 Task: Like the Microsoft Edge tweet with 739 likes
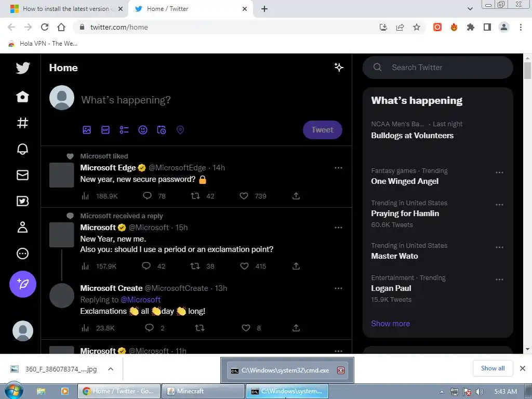pos(244,196)
